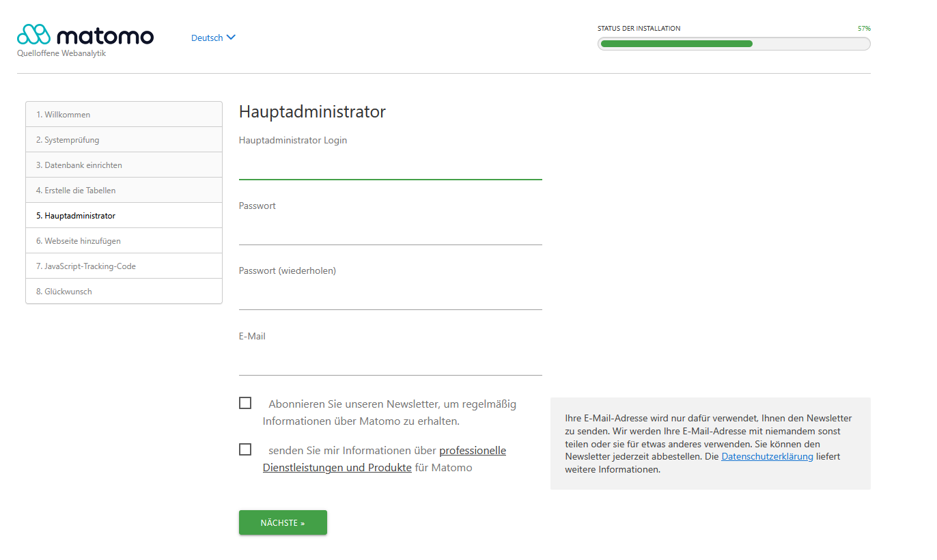This screenshot has height=560, width=937.
Task: Enable the professional services information checkbox
Action: click(x=245, y=449)
